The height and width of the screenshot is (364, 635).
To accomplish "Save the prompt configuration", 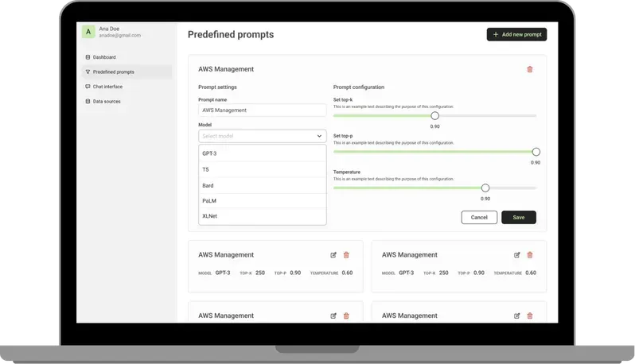I will tap(519, 217).
